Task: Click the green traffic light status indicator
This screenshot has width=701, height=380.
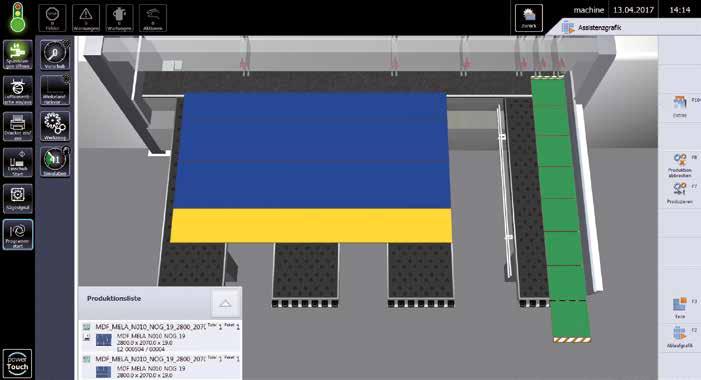Action: click(17, 18)
